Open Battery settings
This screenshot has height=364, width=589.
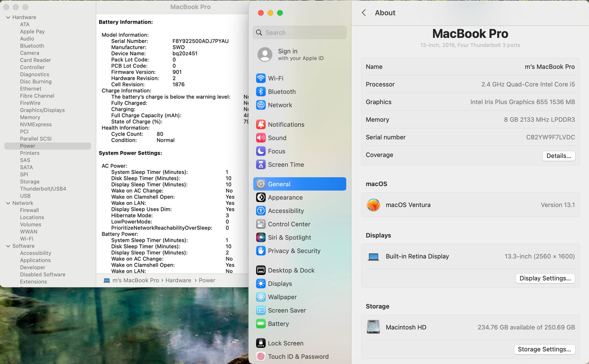pos(278,324)
